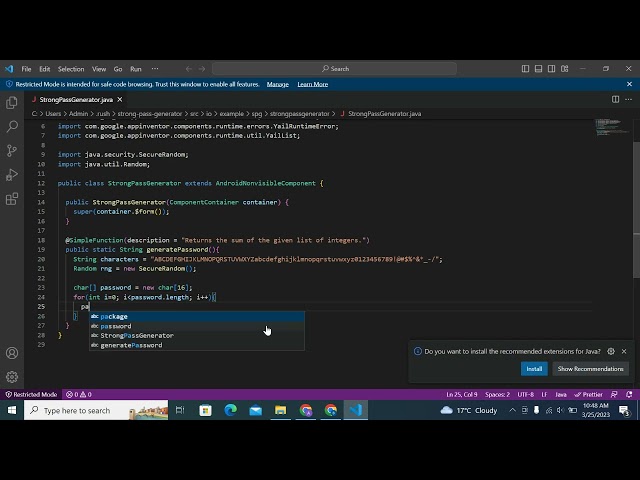Open the Selection menu
This screenshot has height=480, width=640.
point(71,69)
